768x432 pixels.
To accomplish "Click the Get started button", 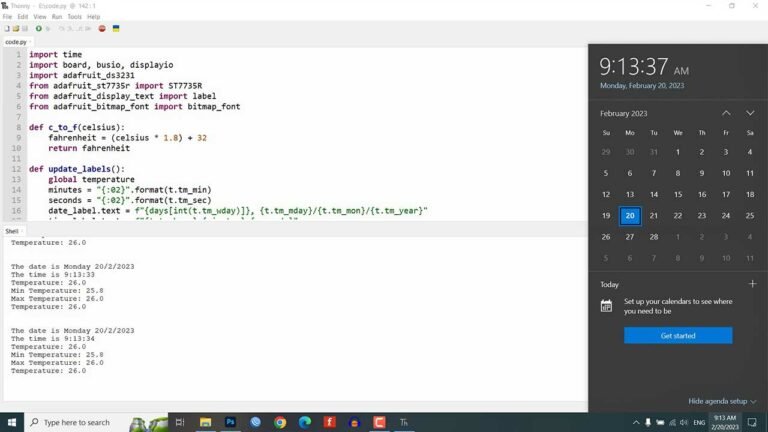I will point(678,336).
